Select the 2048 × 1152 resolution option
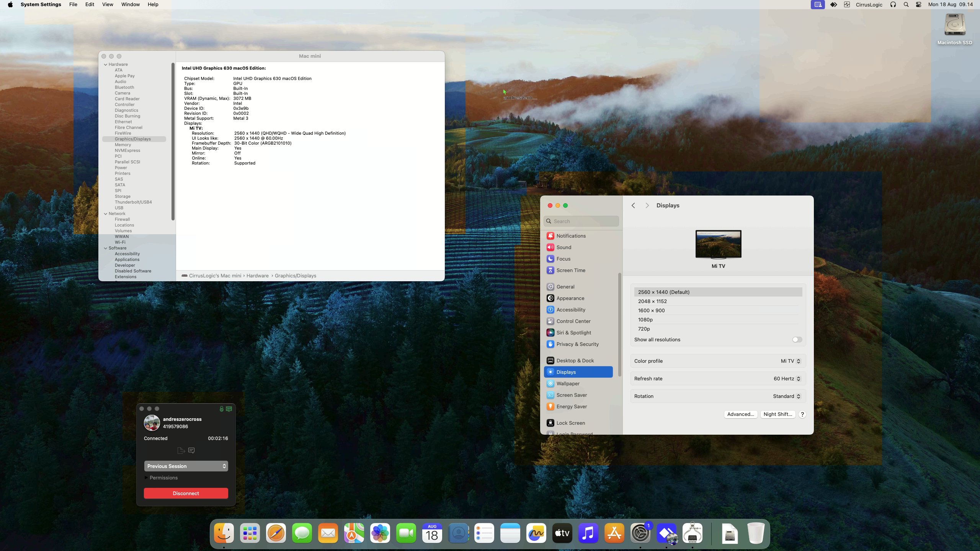Image resolution: width=980 pixels, height=551 pixels. (652, 301)
